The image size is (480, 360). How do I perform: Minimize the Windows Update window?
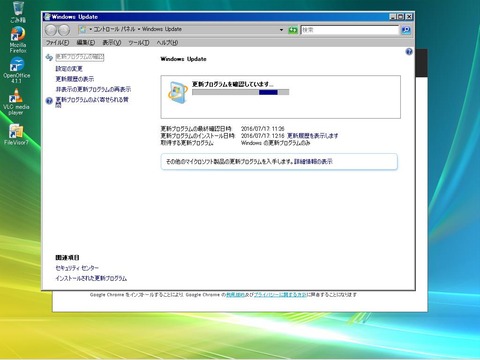(x=393, y=17)
